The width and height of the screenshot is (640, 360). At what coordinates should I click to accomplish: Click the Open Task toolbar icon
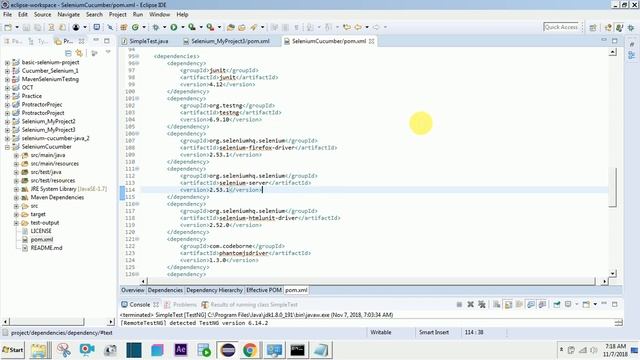[x=242, y=27]
